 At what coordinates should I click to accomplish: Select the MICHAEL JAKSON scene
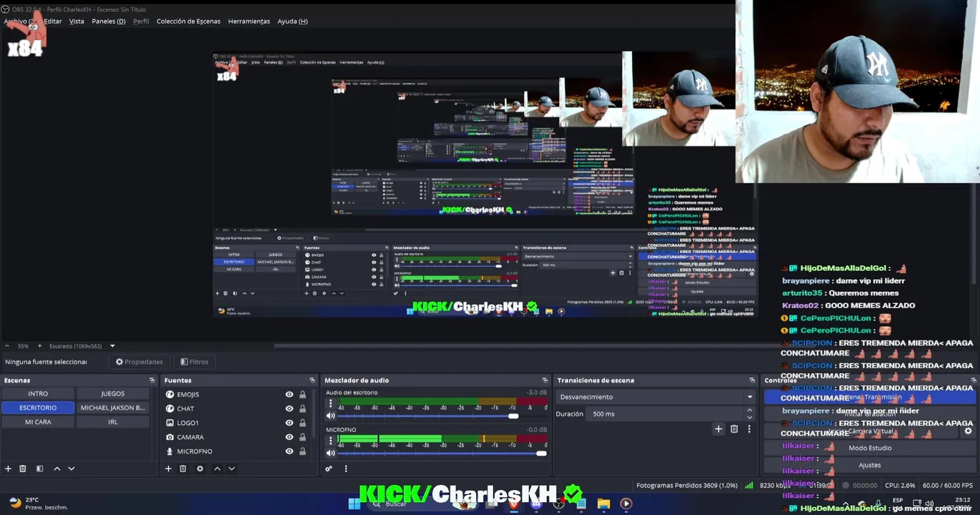coord(112,408)
